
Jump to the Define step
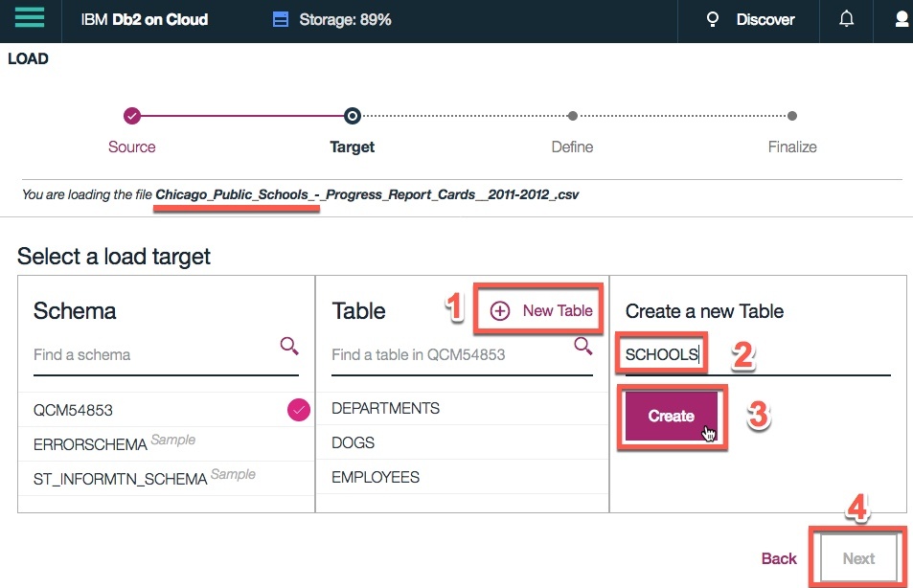(572, 117)
